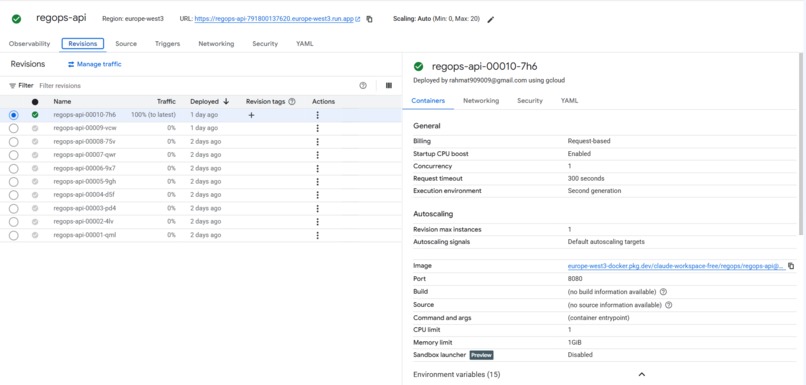Screen dimensions: 806x385
Task: Open the service Networking tab
Action: click(x=216, y=44)
